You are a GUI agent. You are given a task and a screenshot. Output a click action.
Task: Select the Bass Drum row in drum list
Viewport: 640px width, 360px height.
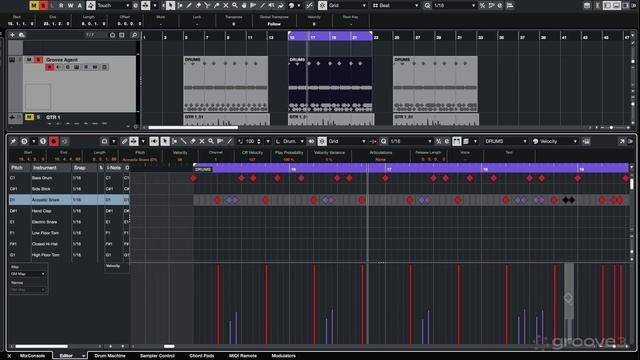point(69,178)
